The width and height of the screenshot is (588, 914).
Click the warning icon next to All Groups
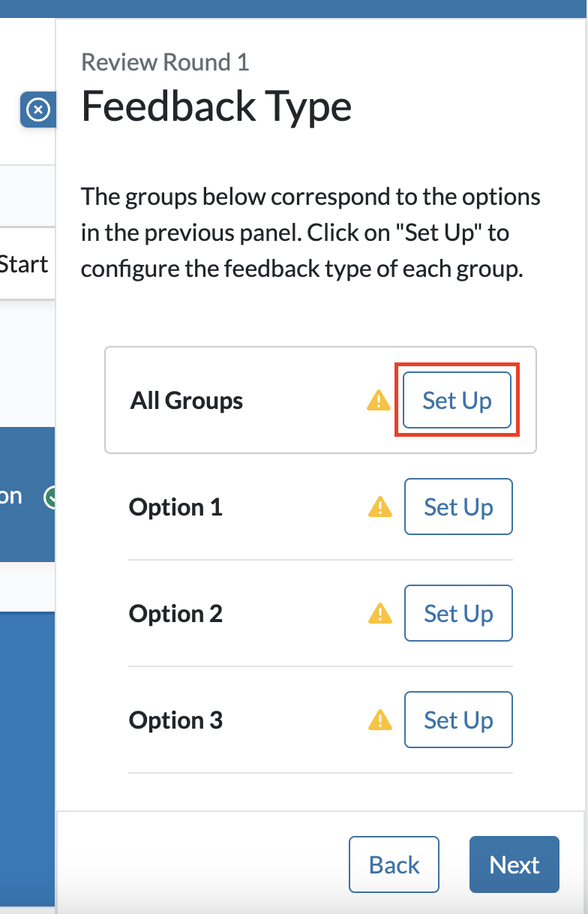[379, 401]
